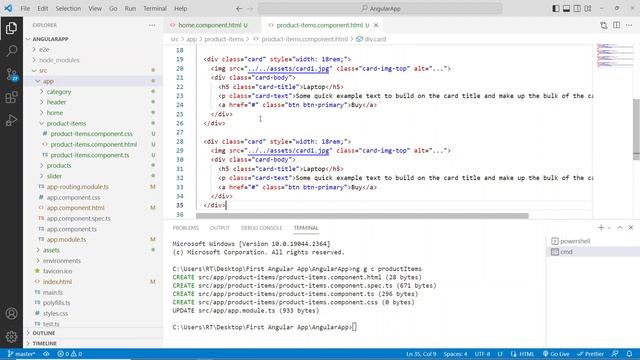Click Spaces: 4 indentation setting
640x360 pixels.
pos(455,354)
